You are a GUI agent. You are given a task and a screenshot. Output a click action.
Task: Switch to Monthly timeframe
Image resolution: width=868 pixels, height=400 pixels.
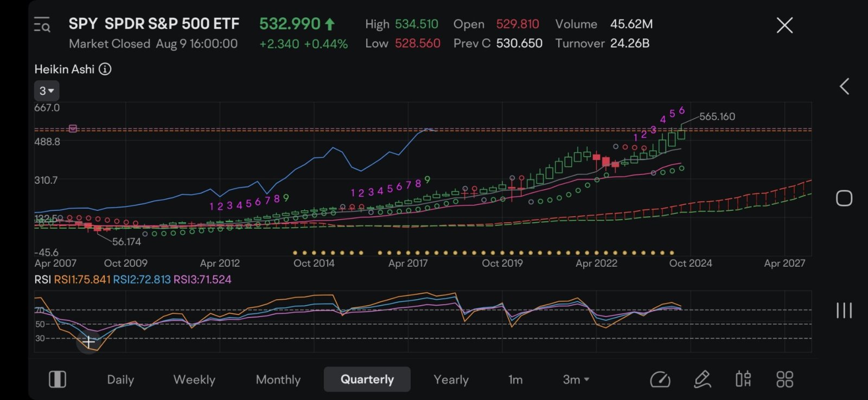point(278,379)
